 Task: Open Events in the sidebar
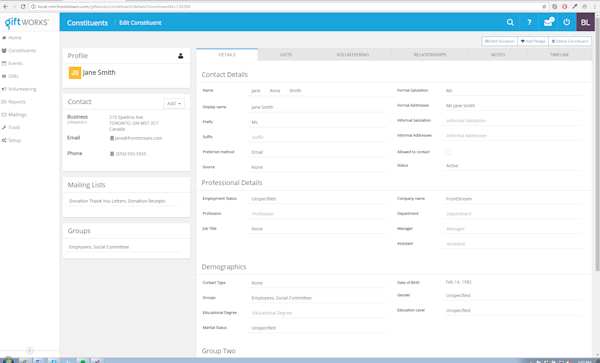pyautogui.click(x=15, y=63)
